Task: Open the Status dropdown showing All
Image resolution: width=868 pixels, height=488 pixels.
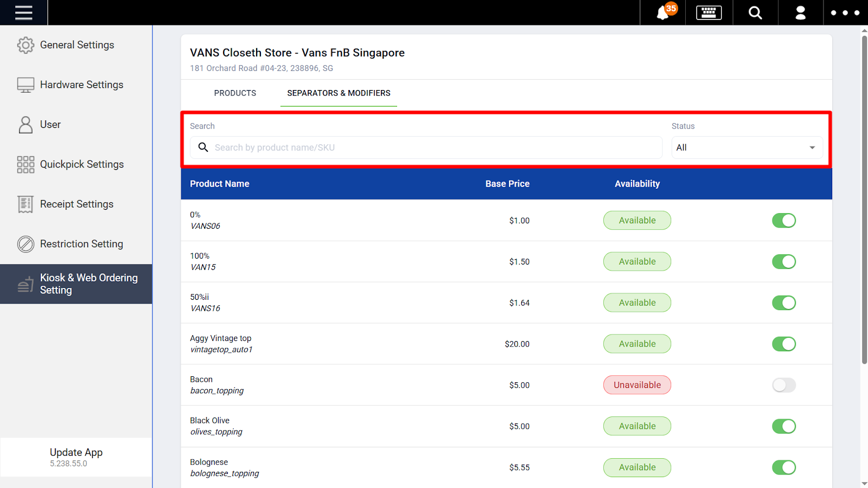Action: click(747, 147)
